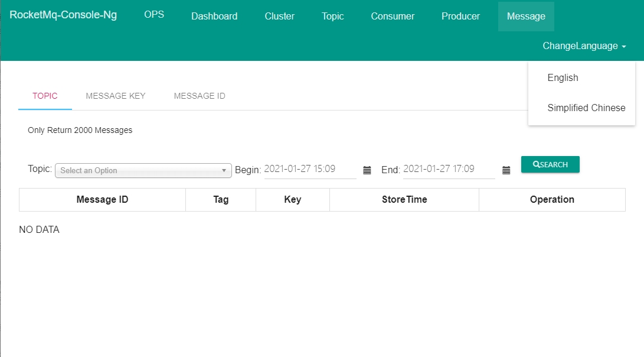The image size is (644, 357).
Task: Choose Simplified Chinese language option
Action: tap(586, 108)
